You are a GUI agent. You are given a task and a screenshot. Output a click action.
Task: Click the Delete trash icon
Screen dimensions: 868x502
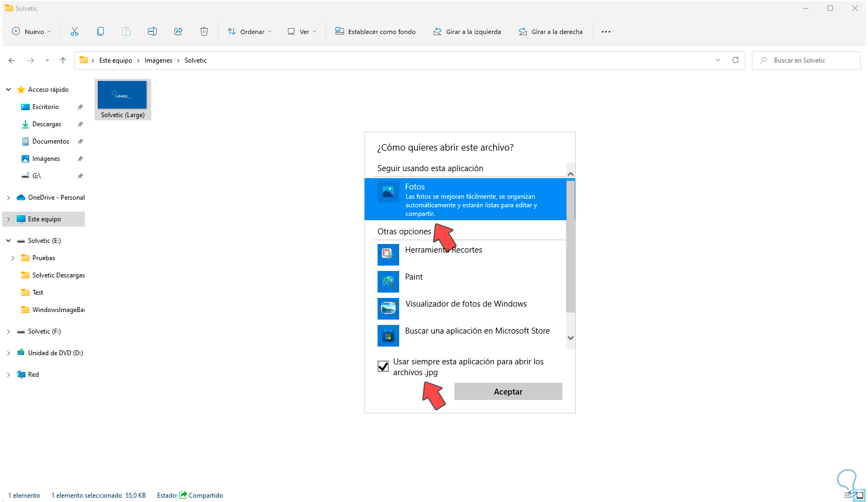(204, 32)
